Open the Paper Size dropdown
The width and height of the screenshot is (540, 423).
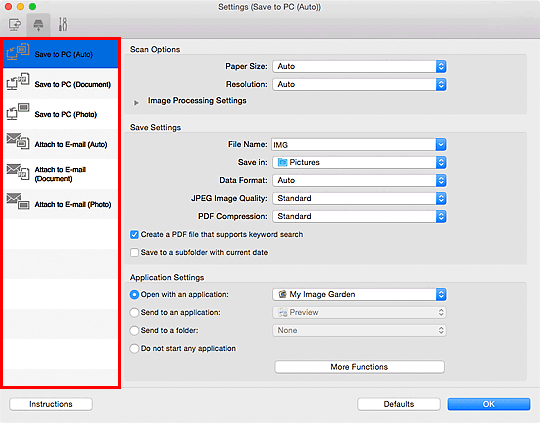[x=359, y=66]
